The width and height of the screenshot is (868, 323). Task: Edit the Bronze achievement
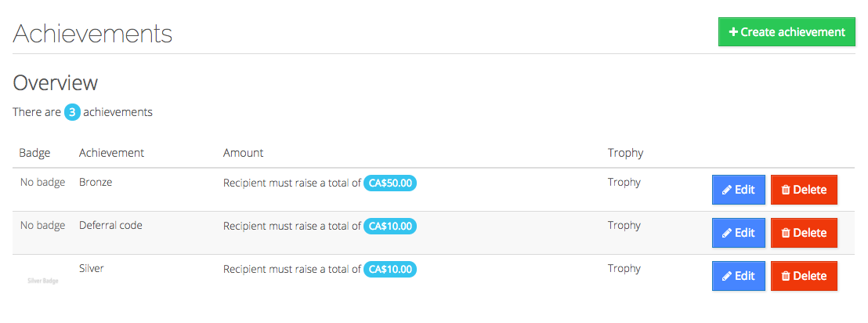[738, 190]
